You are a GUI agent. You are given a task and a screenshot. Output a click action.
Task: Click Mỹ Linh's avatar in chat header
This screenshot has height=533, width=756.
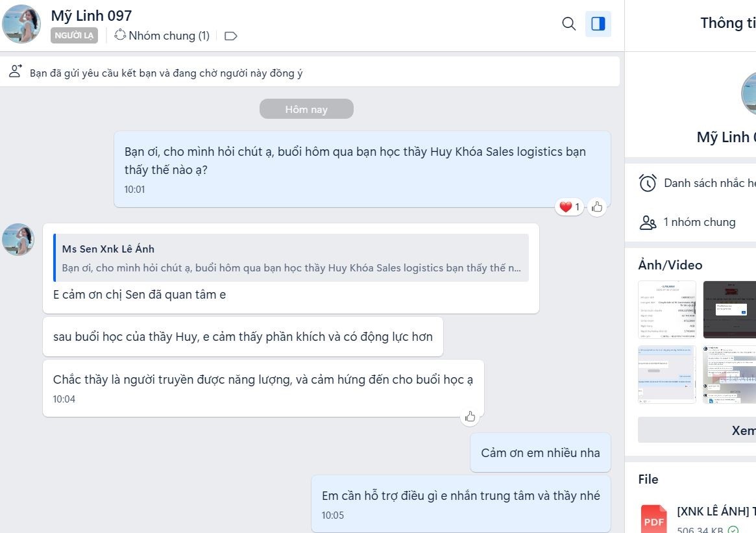pos(21,24)
